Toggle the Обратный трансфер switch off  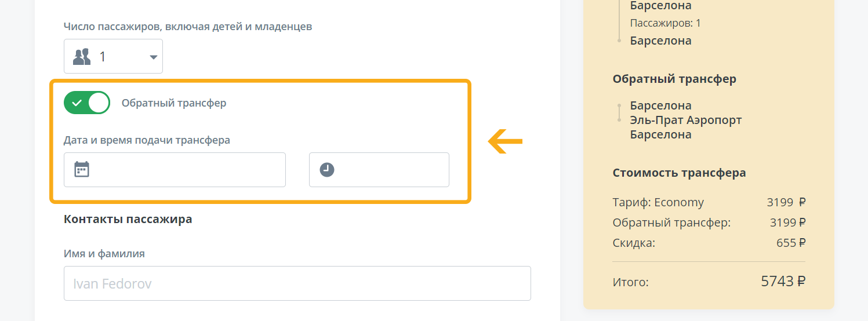coord(87,103)
